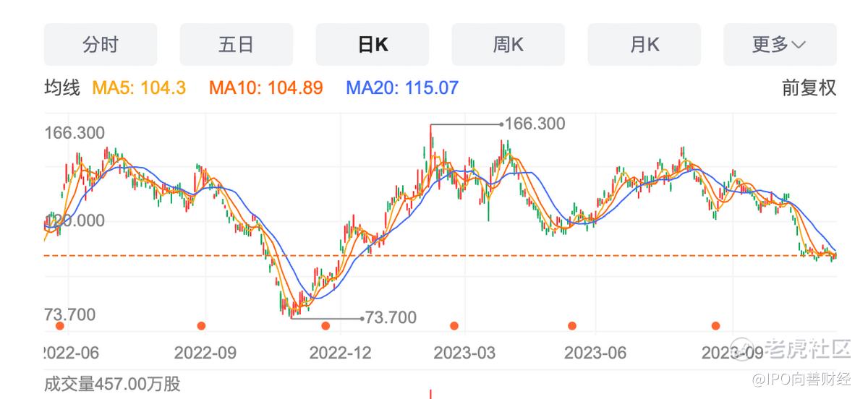Toggle the MA10 indicator legend
This screenshot has height=399, width=868.
(265, 88)
